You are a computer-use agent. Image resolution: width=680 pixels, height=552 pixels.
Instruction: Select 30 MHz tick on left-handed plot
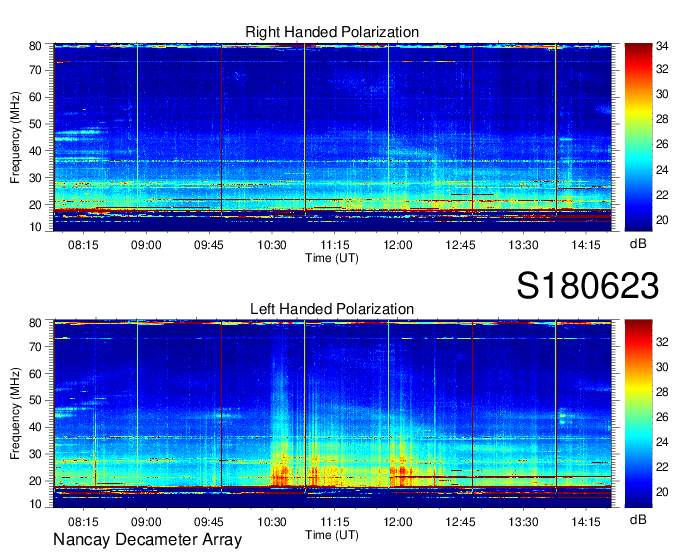pos(35,454)
